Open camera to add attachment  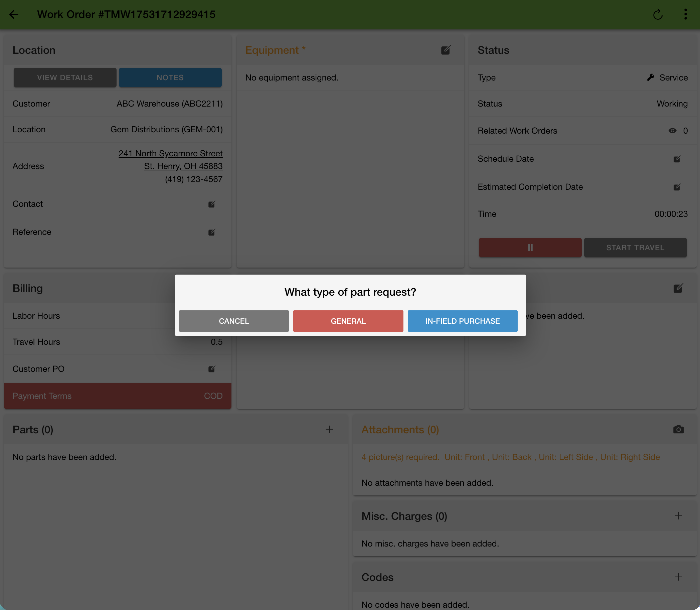(678, 429)
